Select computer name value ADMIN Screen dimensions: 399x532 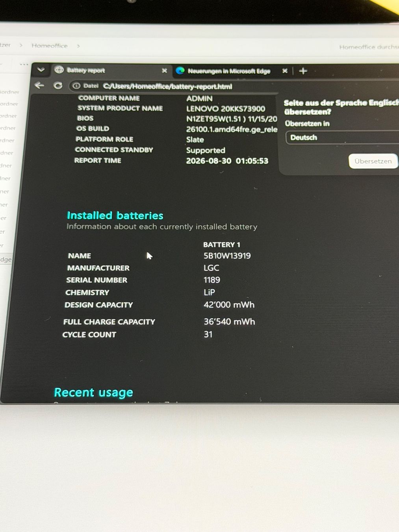coord(199,99)
